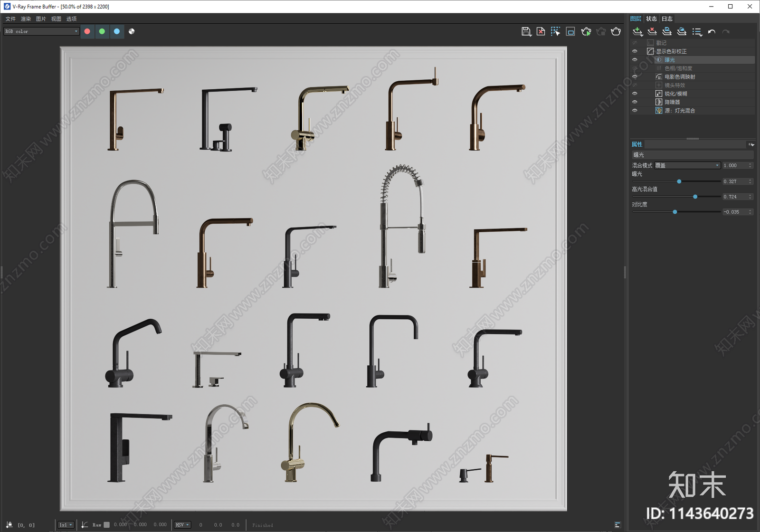Toggle the red channel button

point(87,31)
